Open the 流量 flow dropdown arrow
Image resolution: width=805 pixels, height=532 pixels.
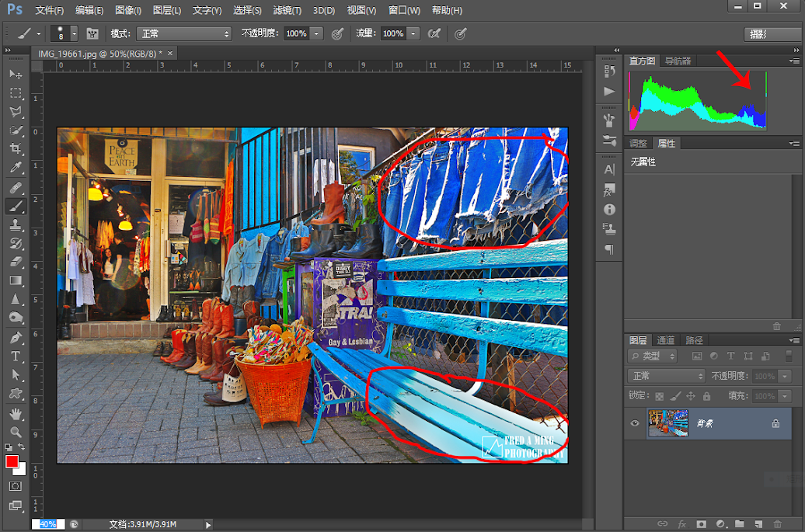click(x=413, y=34)
